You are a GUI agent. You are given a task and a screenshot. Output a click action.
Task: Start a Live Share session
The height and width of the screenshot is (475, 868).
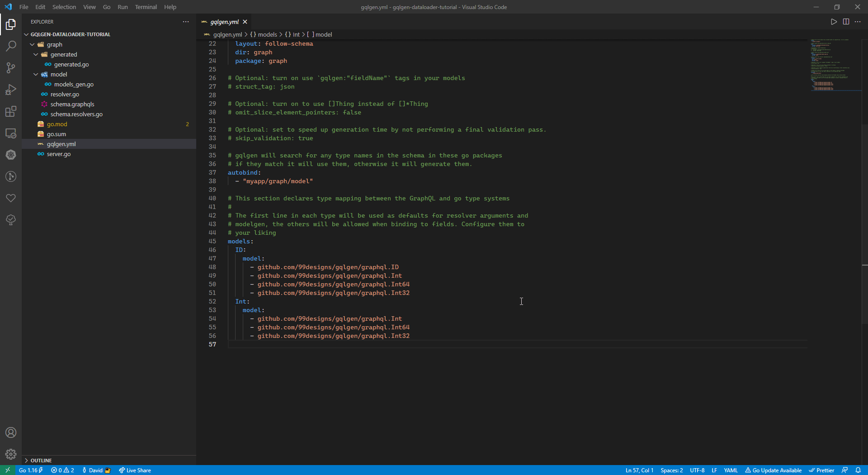coord(135,470)
